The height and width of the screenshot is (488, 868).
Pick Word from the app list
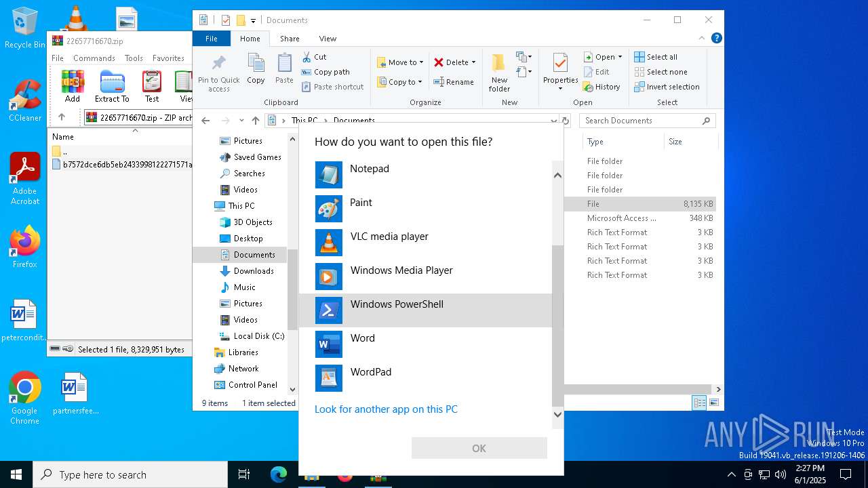425,344
